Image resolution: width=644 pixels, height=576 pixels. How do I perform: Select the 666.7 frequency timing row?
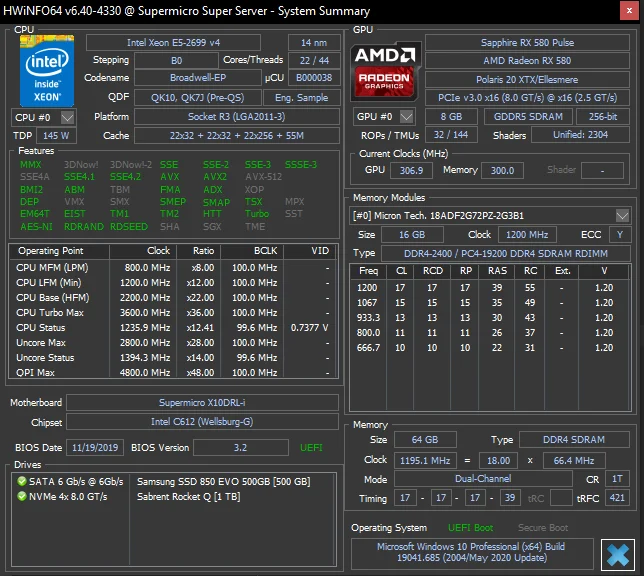pyautogui.click(x=490, y=348)
